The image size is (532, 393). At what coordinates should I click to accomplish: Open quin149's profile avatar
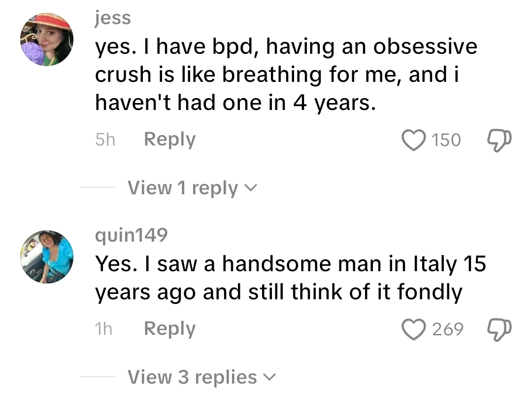47,257
